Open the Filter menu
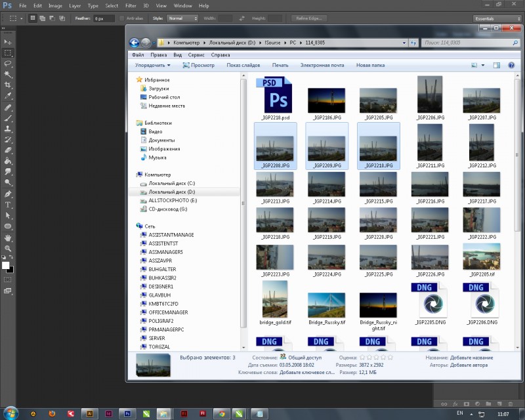 (x=131, y=5)
